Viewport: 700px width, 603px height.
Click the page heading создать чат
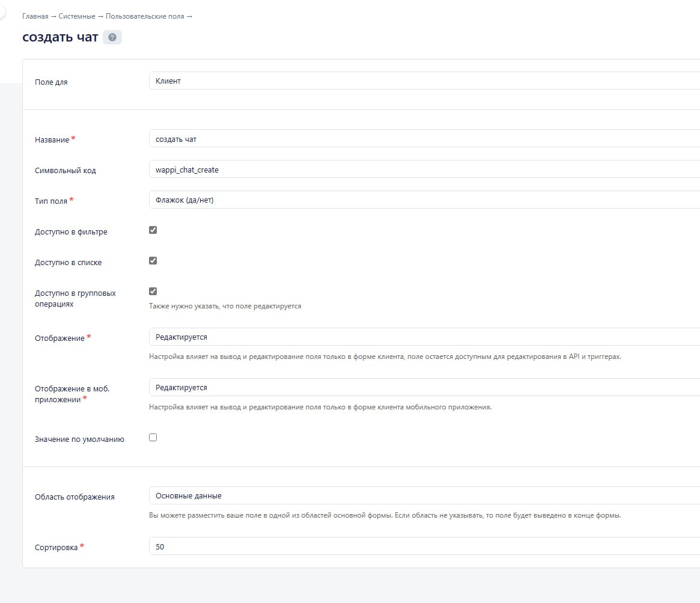point(60,37)
